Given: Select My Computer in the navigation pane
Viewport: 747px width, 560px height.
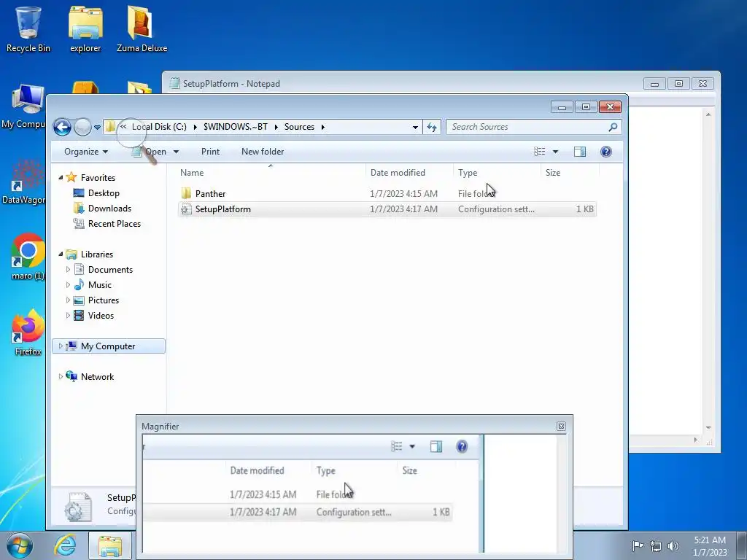Looking at the screenshot, I should pos(108,346).
